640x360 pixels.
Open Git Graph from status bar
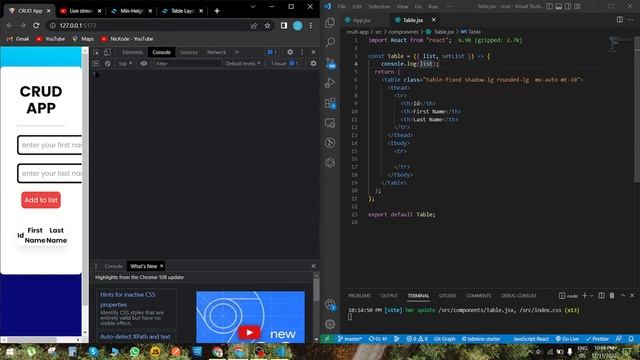click(x=444, y=339)
